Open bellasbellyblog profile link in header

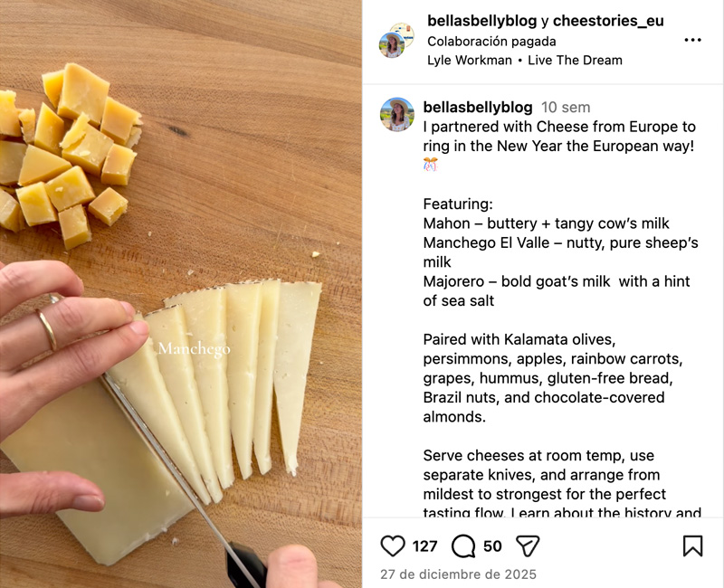[x=481, y=21]
